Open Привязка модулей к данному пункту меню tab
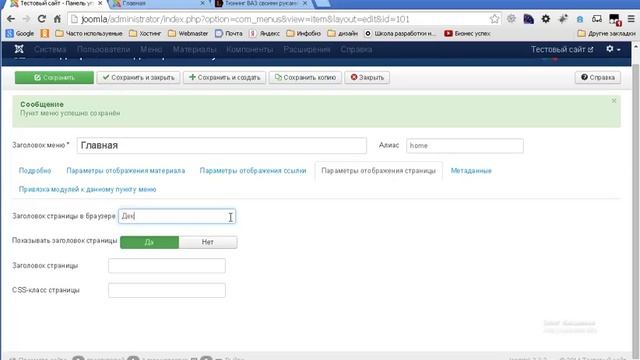640x360 pixels. (87, 189)
